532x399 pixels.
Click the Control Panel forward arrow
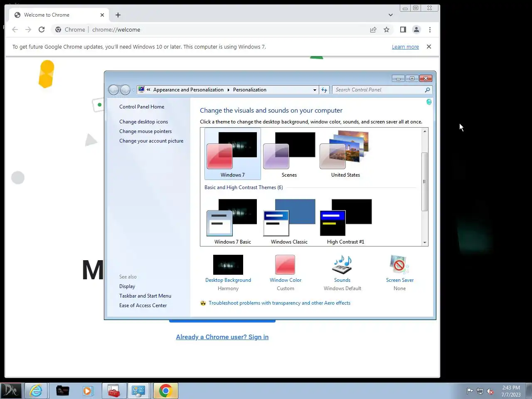[125, 90]
